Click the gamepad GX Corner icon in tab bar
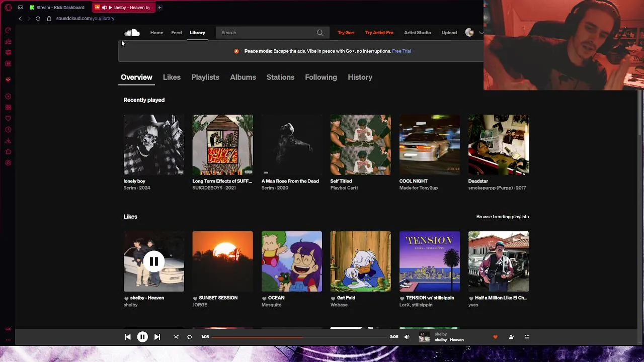644x362 pixels. coord(20,8)
